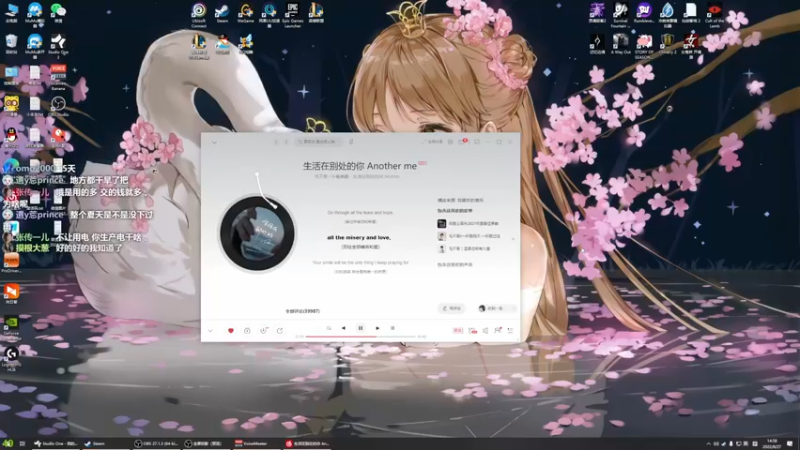The width and height of the screenshot is (800, 450).
Task: Switch to Studio One in taskbar
Action: [55, 444]
